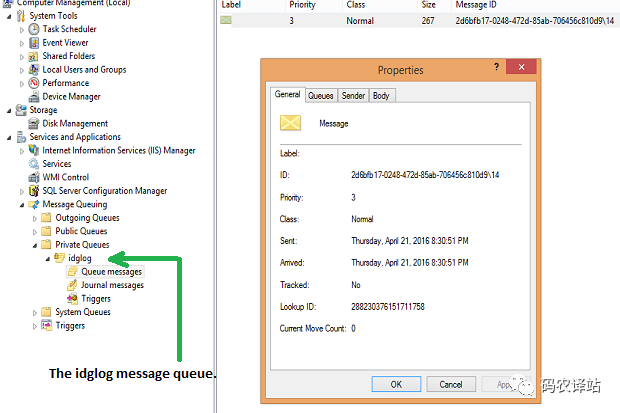Select the Device Manager tree item

(72, 97)
